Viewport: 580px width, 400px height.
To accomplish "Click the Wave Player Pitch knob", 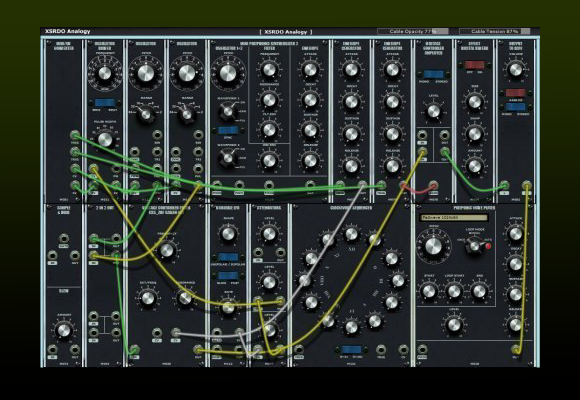I will (433, 246).
